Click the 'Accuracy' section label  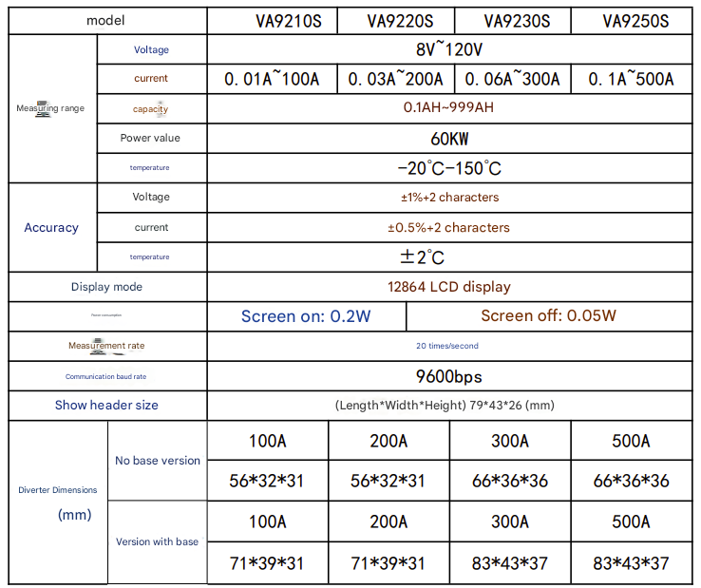(51, 228)
